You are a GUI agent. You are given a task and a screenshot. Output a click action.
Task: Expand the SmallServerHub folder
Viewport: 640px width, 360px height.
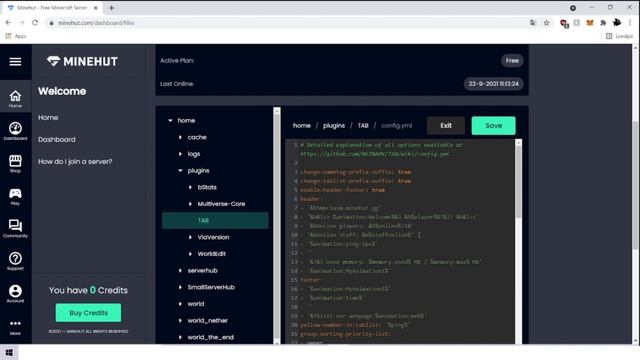[x=180, y=287]
